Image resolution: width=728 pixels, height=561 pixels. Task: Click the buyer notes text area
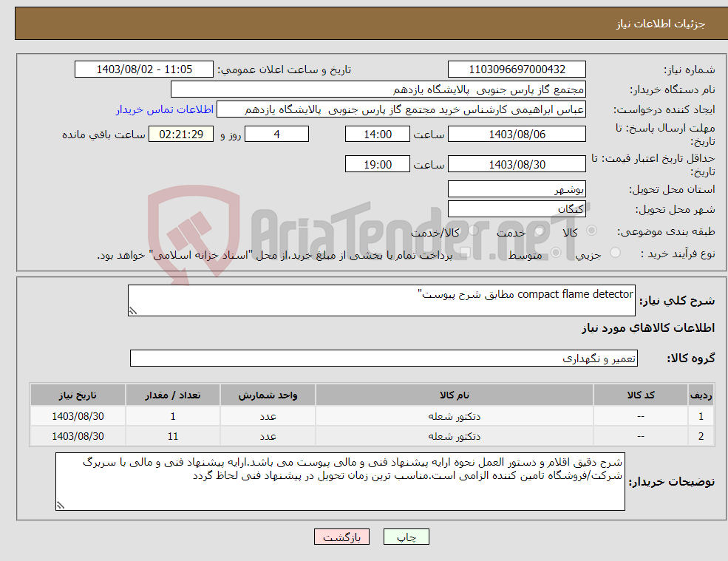point(340,482)
